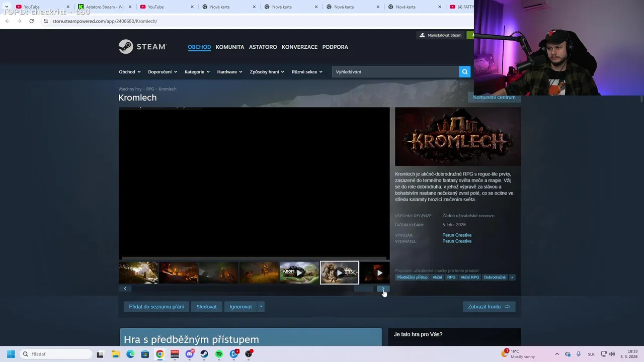Click the RPG breadcrumb link
Viewport: 644px width, 362px height.
tap(150, 89)
